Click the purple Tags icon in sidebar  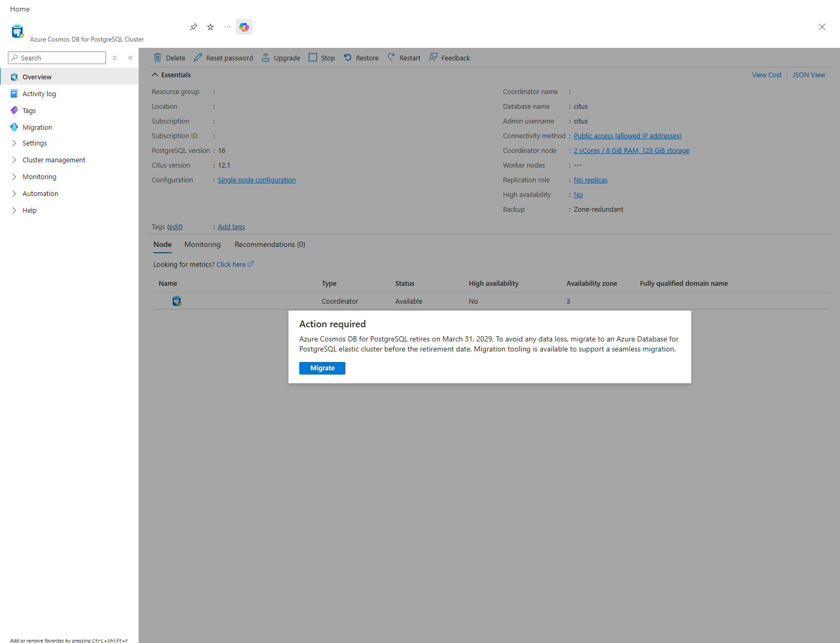pos(14,110)
